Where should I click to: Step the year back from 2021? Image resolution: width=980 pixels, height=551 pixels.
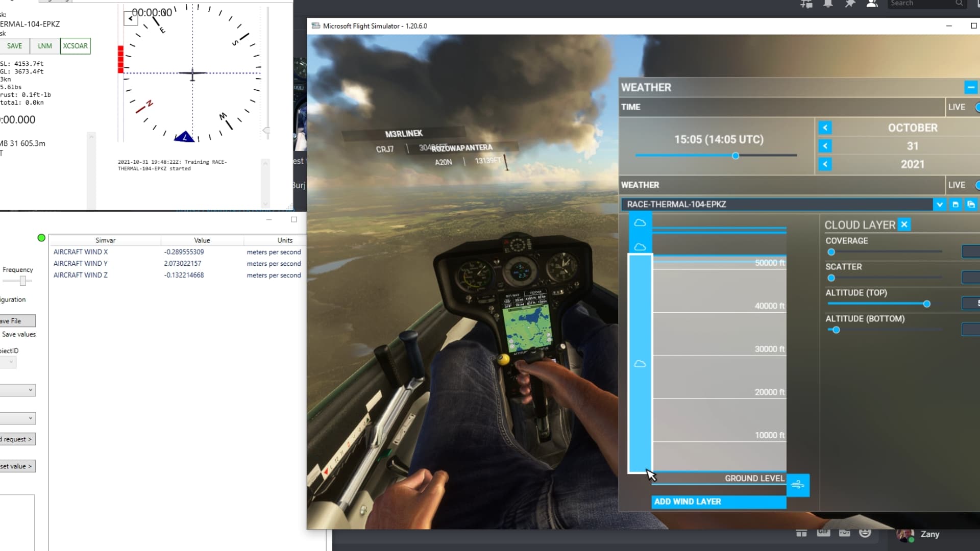pyautogui.click(x=825, y=164)
